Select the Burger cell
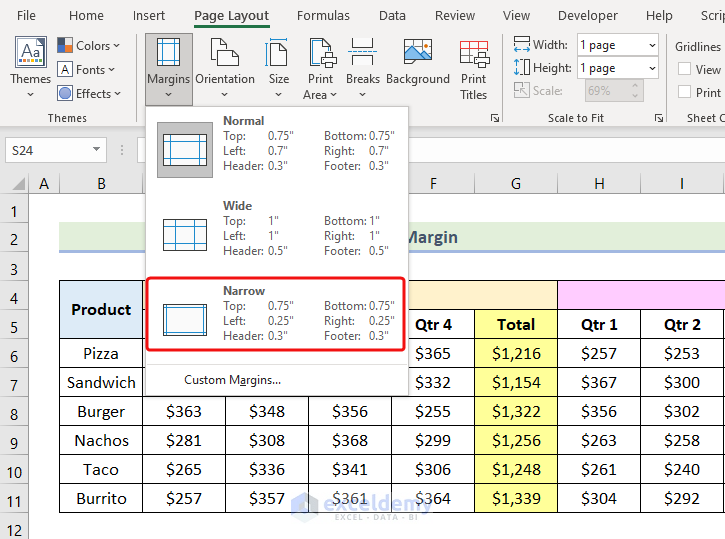Image resolution: width=725 pixels, height=539 pixels. [101, 411]
